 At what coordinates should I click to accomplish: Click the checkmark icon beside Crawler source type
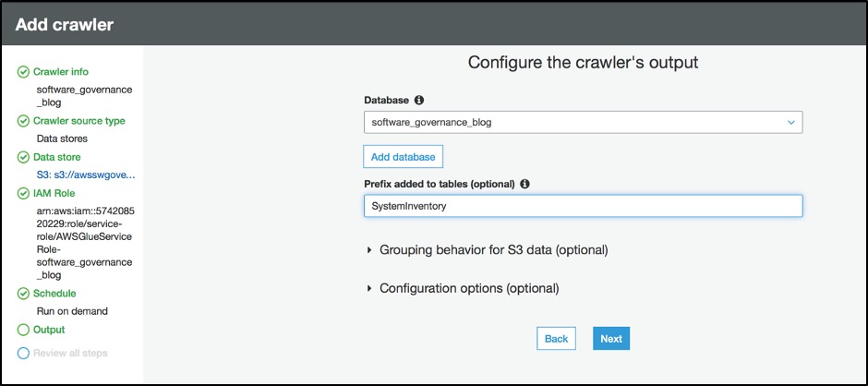[x=23, y=121]
